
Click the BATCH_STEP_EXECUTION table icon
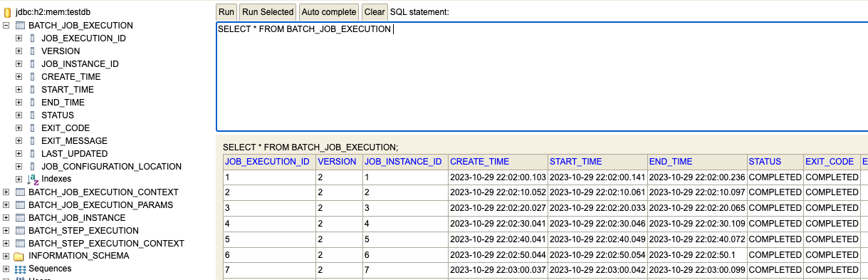20,231
